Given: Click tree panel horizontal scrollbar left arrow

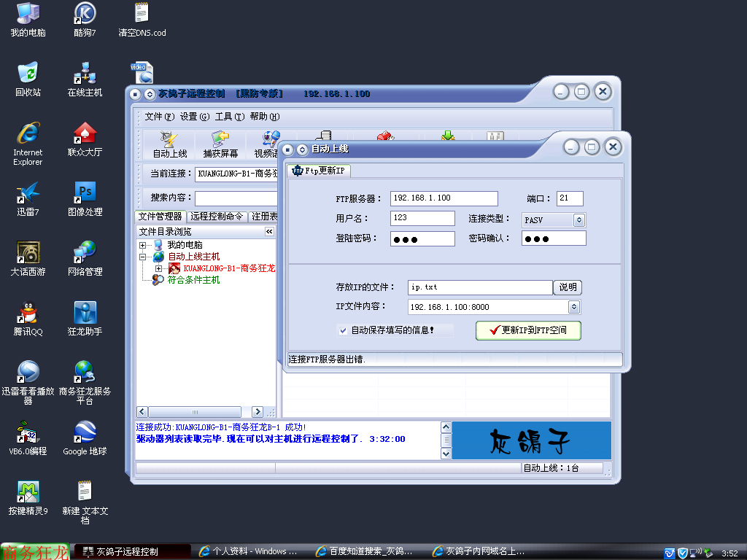Looking at the screenshot, I should [x=142, y=412].
